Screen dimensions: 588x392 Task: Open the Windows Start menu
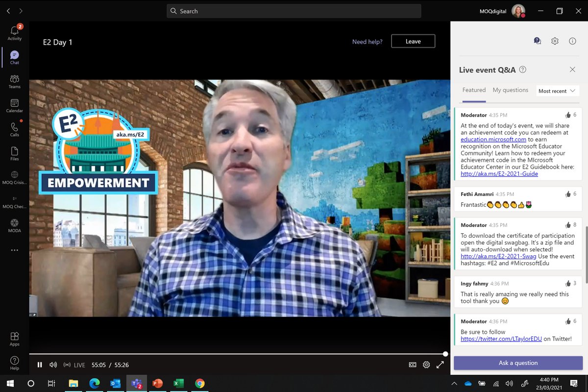pyautogui.click(x=10, y=383)
